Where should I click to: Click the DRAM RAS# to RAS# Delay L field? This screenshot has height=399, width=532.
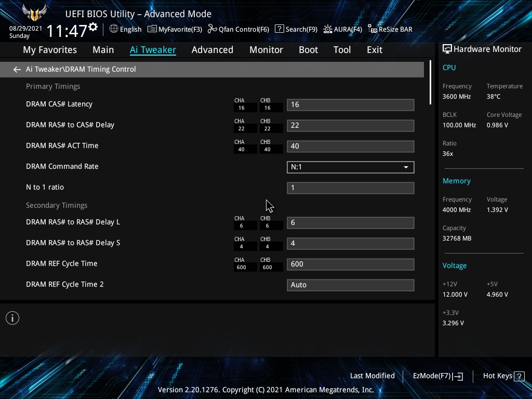click(x=351, y=222)
